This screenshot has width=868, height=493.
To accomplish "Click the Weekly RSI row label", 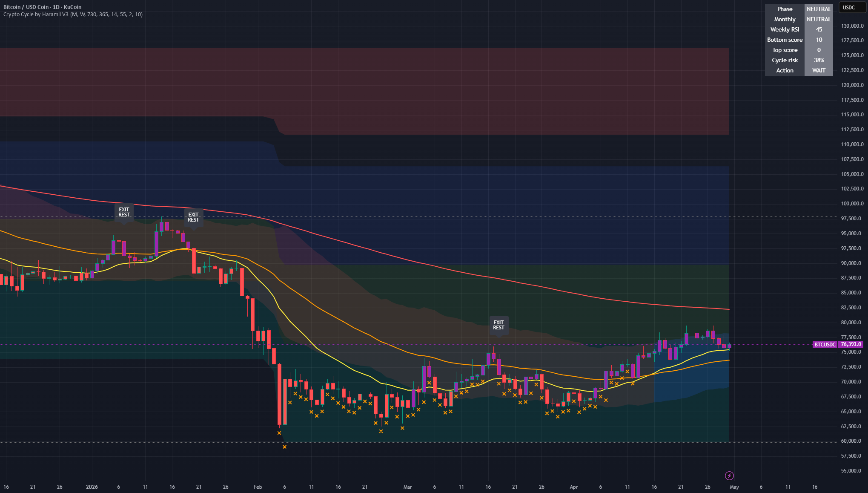I will (x=785, y=29).
